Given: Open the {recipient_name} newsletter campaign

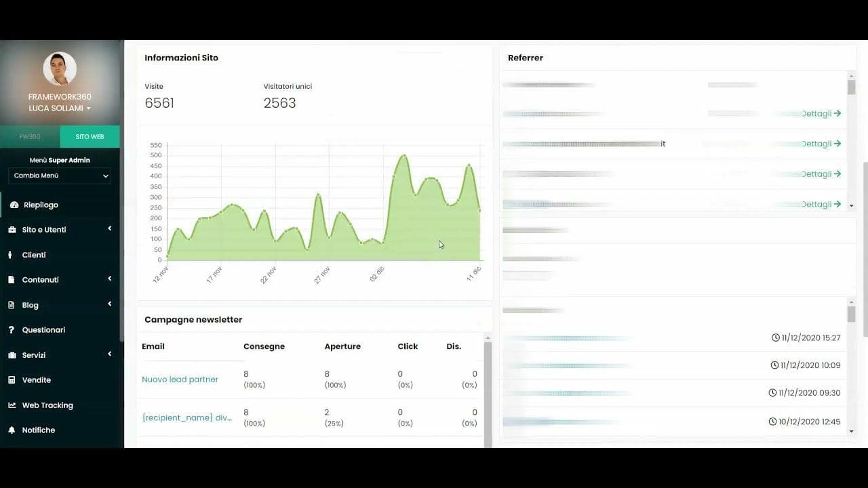Looking at the screenshot, I should click(187, 417).
